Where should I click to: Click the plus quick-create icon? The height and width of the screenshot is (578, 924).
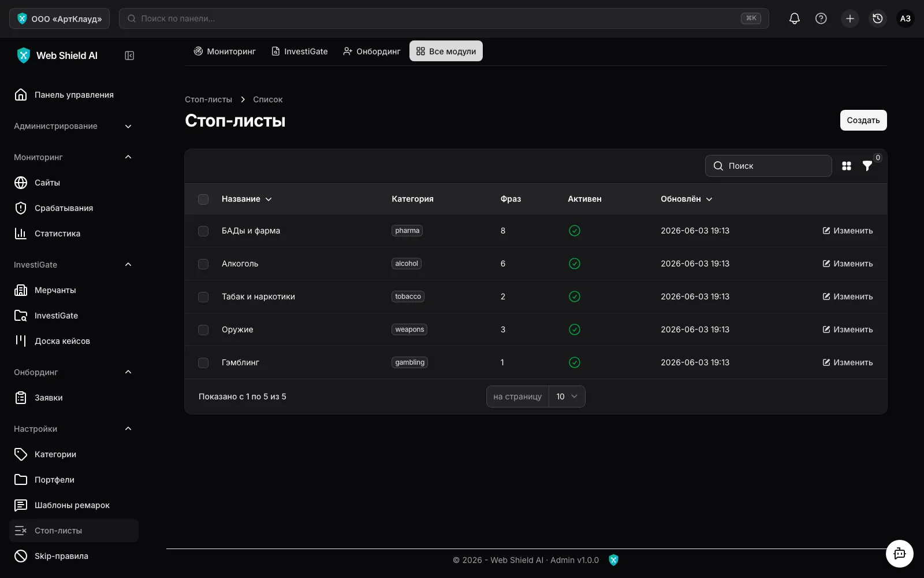[x=850, y=18]
